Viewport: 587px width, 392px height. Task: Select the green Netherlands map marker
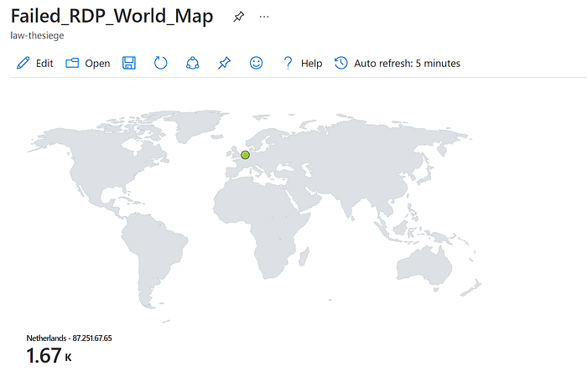pyautogui.click(x=245, y=155)
